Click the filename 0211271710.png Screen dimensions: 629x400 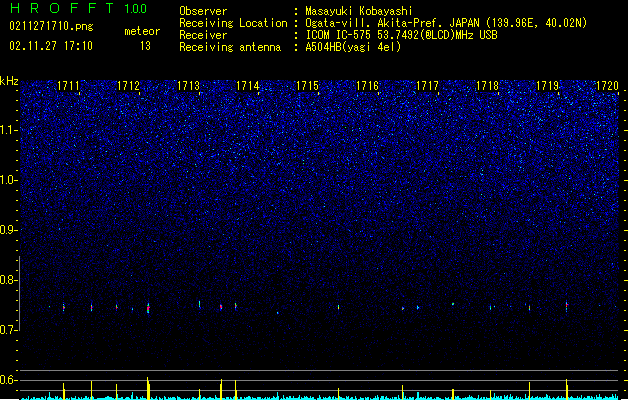51,26
